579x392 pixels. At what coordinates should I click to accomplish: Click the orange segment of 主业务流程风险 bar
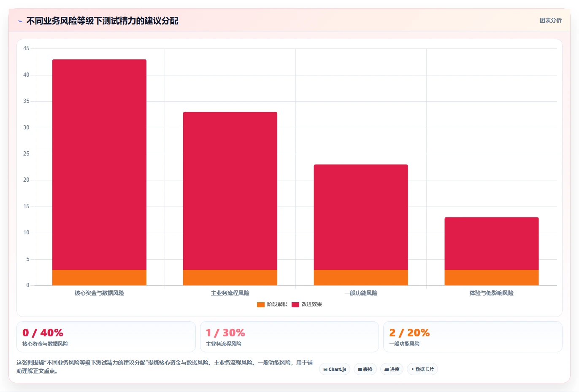[x=230, y=278]
